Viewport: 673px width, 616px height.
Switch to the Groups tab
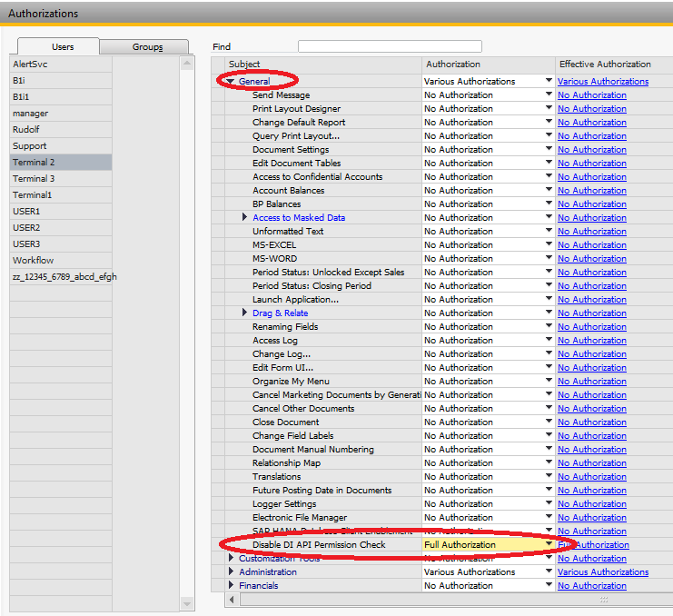pyautogui.click(x=145, y=47)
